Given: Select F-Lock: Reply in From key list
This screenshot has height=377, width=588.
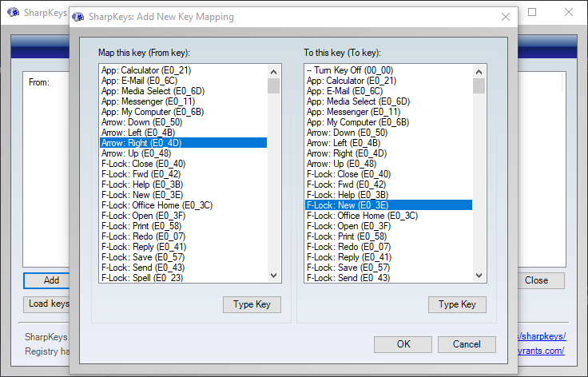Looking at the screenshot, I should tap(184, 247).
